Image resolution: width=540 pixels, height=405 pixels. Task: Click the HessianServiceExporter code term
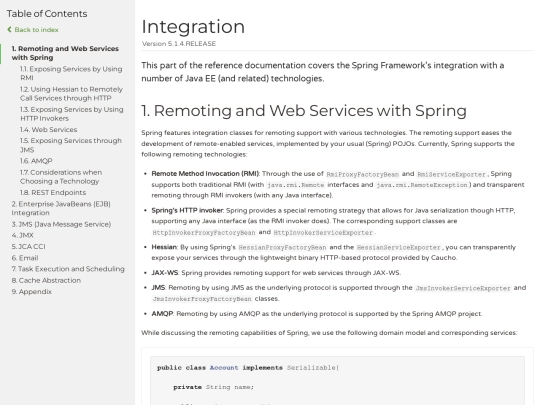click(399, 248)
